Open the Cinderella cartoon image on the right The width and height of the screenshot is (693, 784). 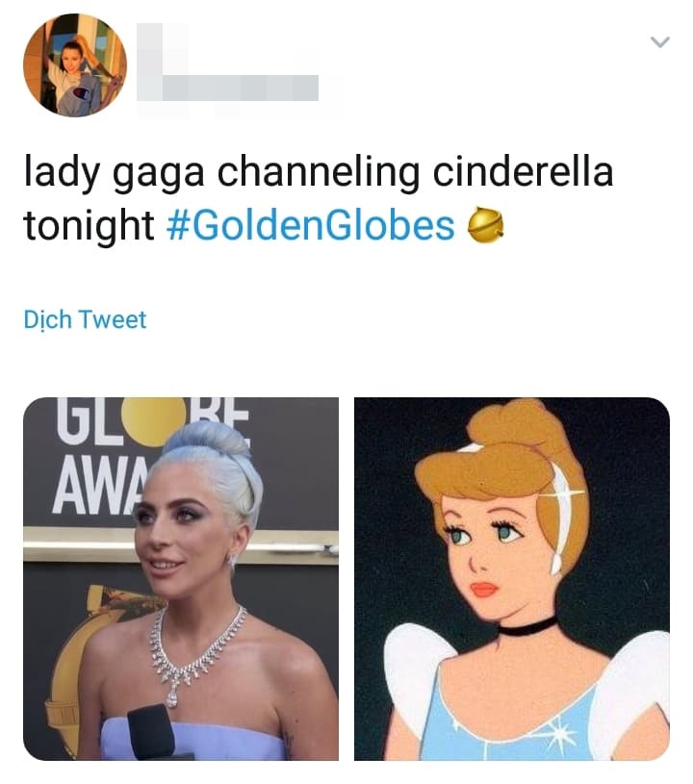tap(512, 578)
